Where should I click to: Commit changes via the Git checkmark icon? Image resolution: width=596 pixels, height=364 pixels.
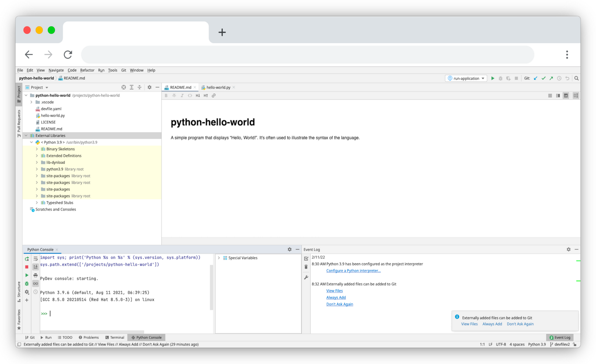[543, 78]
